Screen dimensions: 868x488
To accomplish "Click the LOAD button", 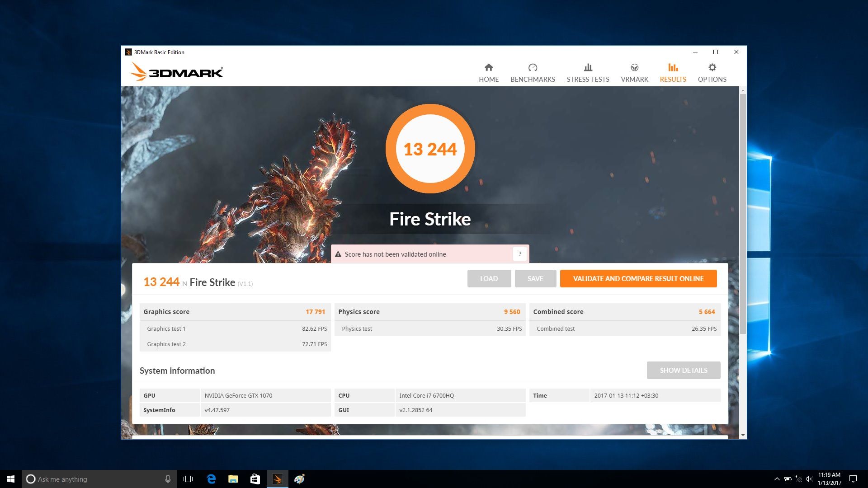I will pos(489,278).
